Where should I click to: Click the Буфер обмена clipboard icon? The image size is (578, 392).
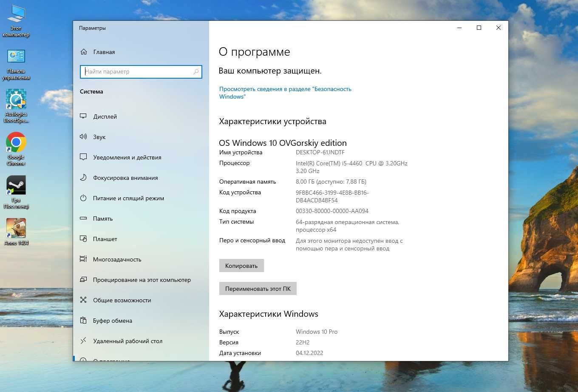point(83,321)
